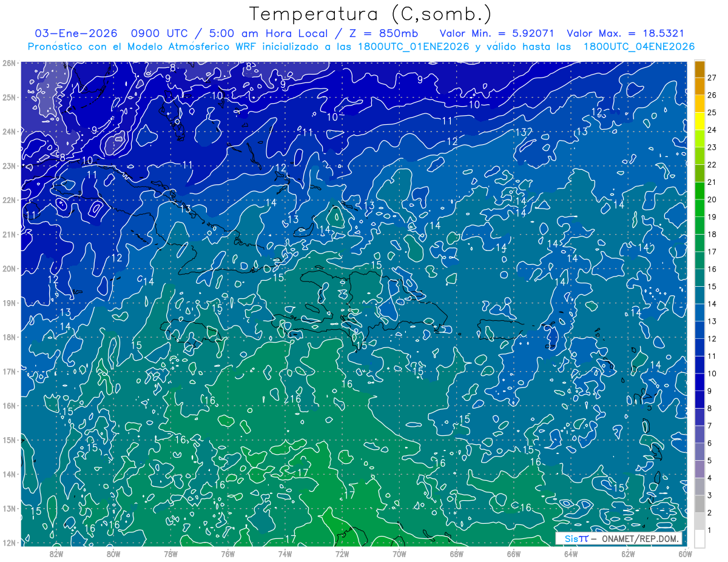This screenshot has width=728, height=562.
Task: Click the longitude axis label "60W"
Action: pyautogui.click(x=684, y=554)
